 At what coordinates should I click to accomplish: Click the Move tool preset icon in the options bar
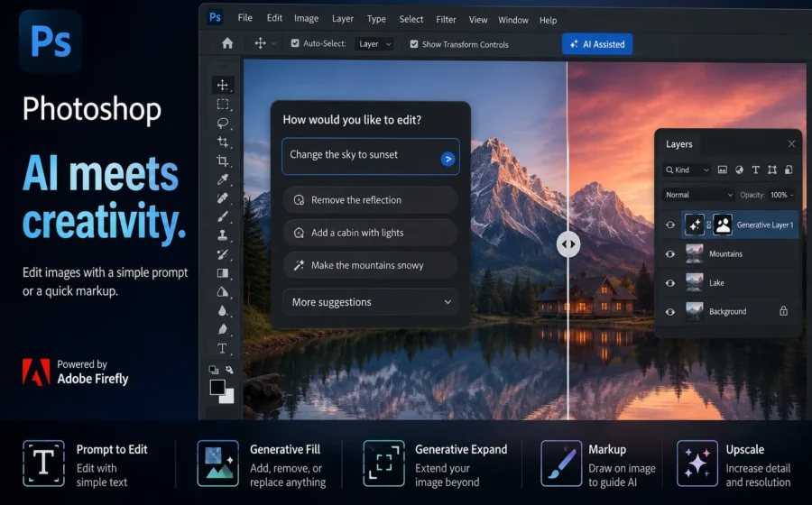coord(260,43)
